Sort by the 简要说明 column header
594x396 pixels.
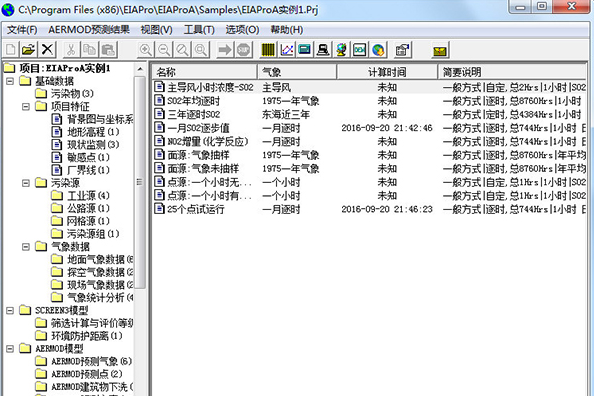(512, 72)
